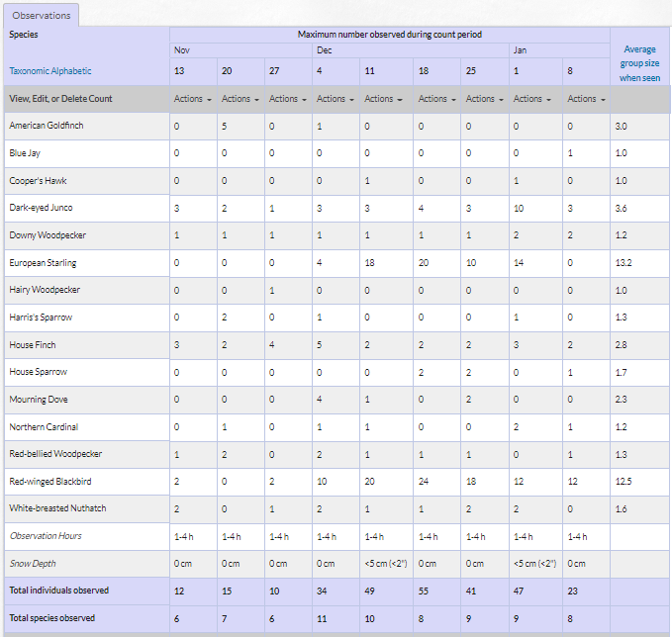Click Dec 18 total individuals value 55
Viewport: 672px width, 637px height.
tap(424, 591)
